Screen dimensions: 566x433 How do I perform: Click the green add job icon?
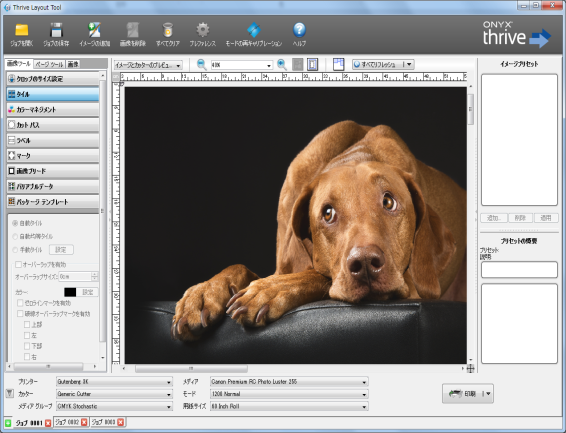click(8, 423)
